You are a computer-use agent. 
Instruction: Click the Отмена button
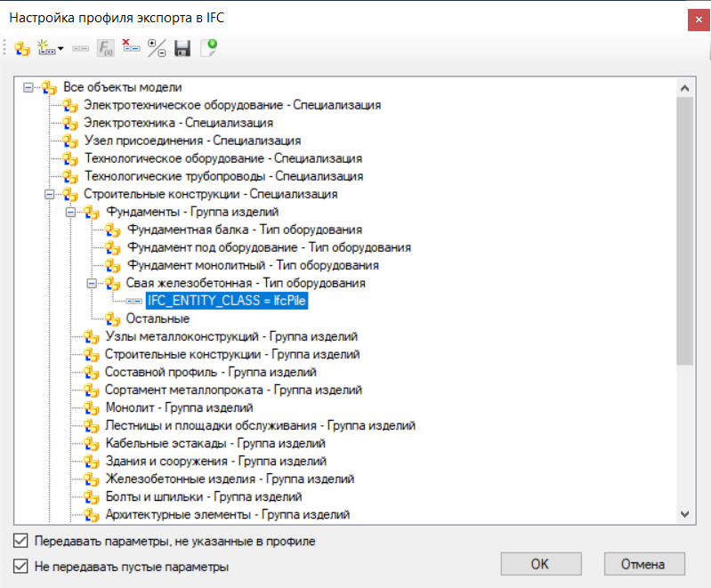644,564
